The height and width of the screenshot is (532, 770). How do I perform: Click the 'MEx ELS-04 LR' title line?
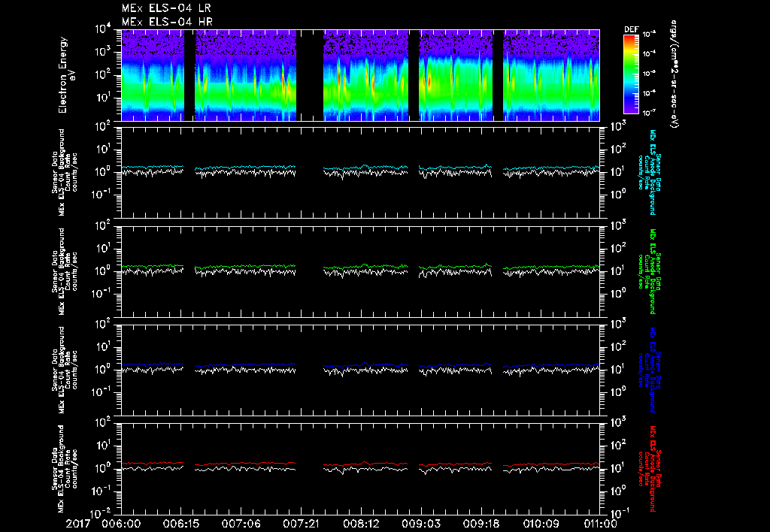(166, 8)
